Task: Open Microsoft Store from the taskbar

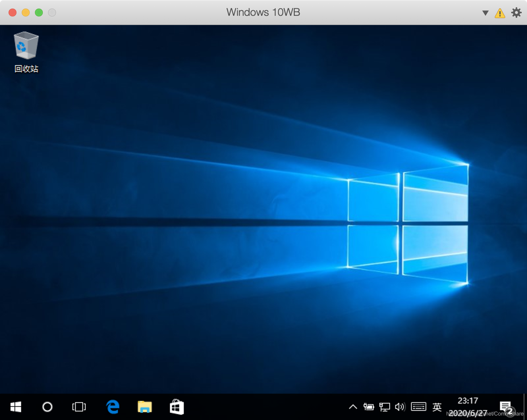Action: (177, 407)
